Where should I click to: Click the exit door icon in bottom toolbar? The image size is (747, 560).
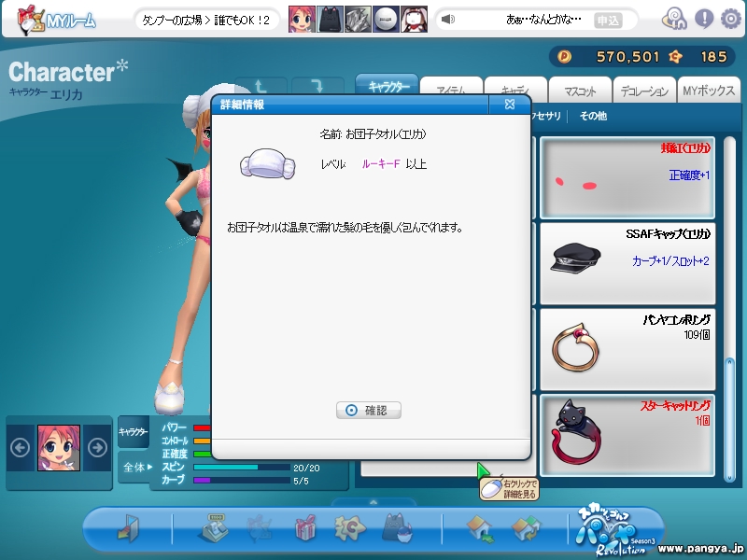pos(128,527)
